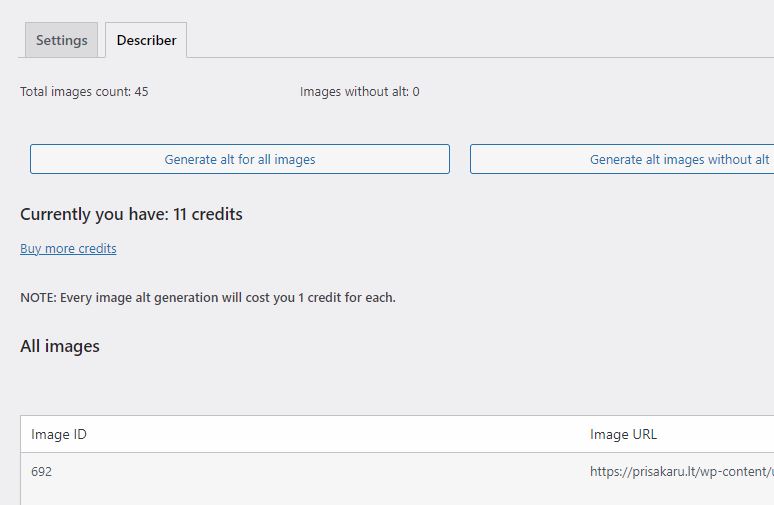This screenshot has width=774, height=505.
Task: Click Generate alt images without alt button
Action: coord(622,159)
